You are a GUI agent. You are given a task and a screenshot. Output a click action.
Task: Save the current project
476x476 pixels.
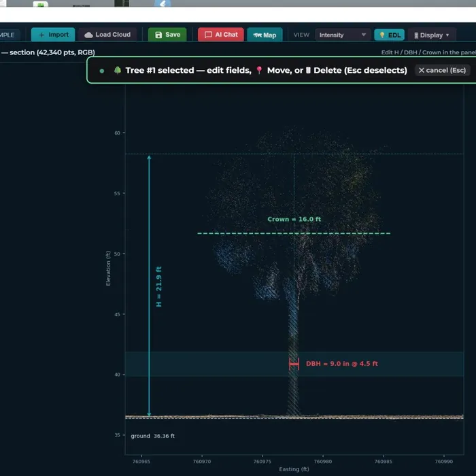click(x=167, y=35)
